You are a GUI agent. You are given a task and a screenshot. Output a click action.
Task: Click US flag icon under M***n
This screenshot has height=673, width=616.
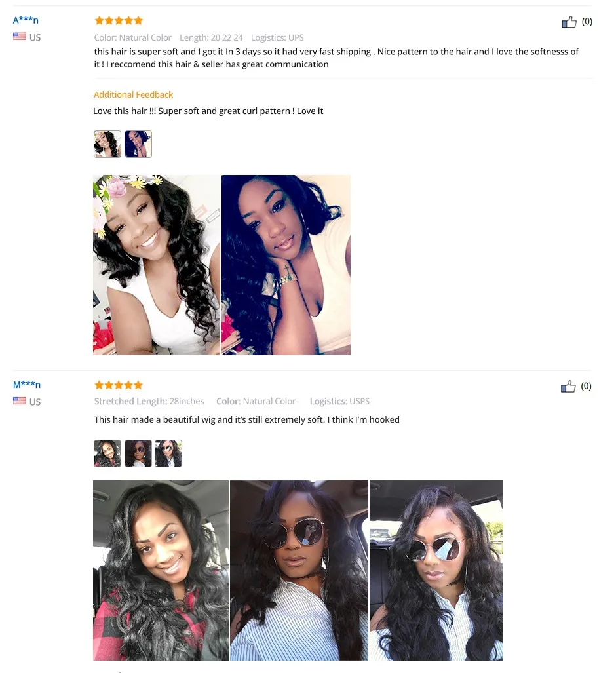(19, 401)
